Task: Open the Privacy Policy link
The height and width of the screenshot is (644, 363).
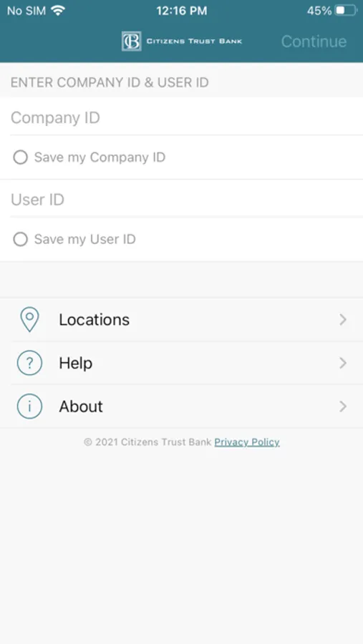Action: [247, 442]
